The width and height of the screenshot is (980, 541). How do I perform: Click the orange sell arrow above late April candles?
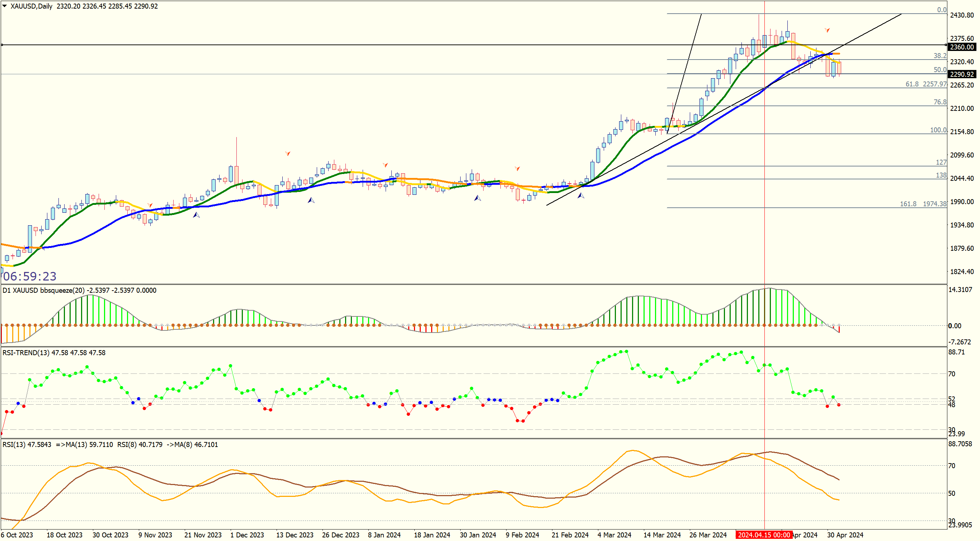(x=827, y=30)
